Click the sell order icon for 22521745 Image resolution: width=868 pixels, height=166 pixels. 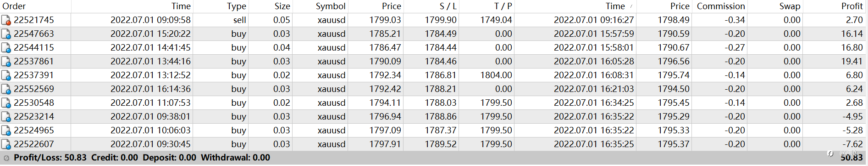click(6, 20)
